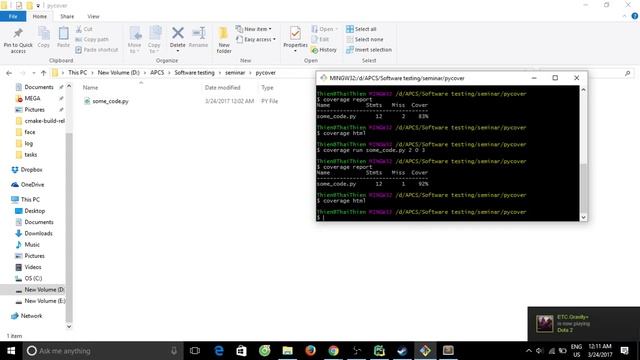640x360 pixels.
Task: Open Music under This PC
Action: click(32, 244)
